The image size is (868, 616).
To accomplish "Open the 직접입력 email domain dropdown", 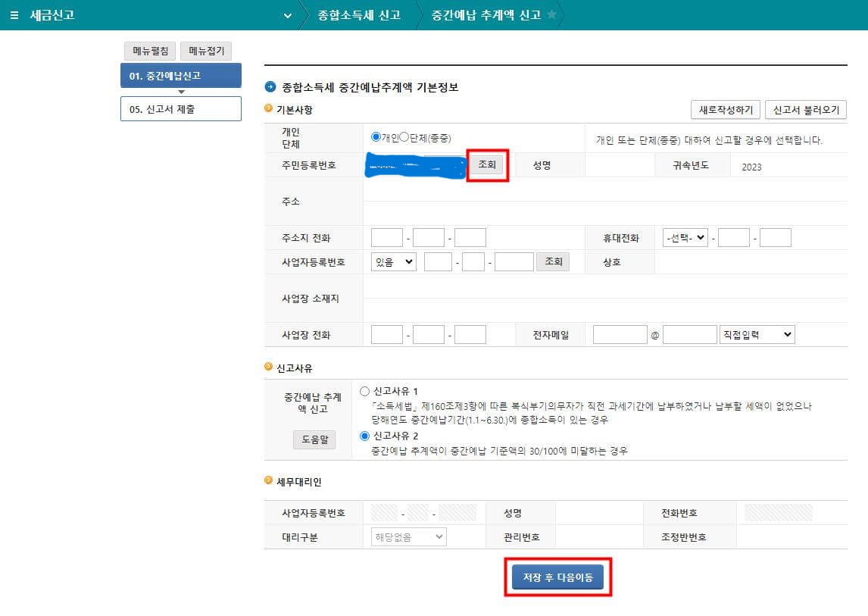I will (x=757, y=334).
